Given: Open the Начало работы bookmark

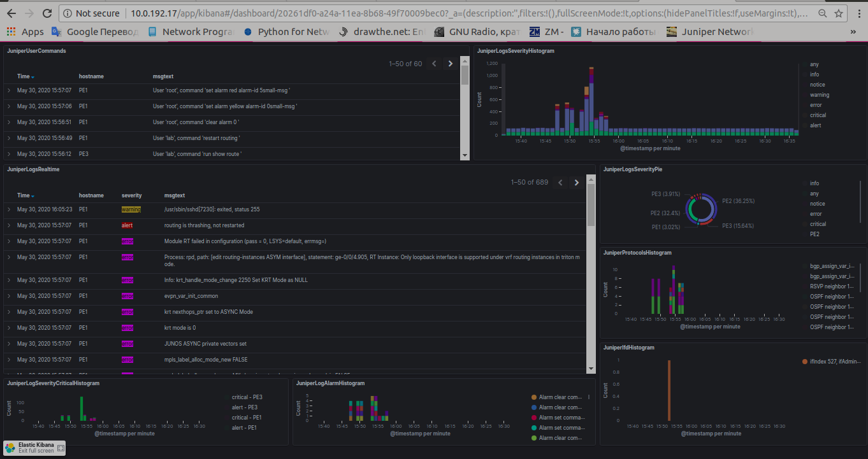Looking at the screenshot, I should click(x=613, y=32).
